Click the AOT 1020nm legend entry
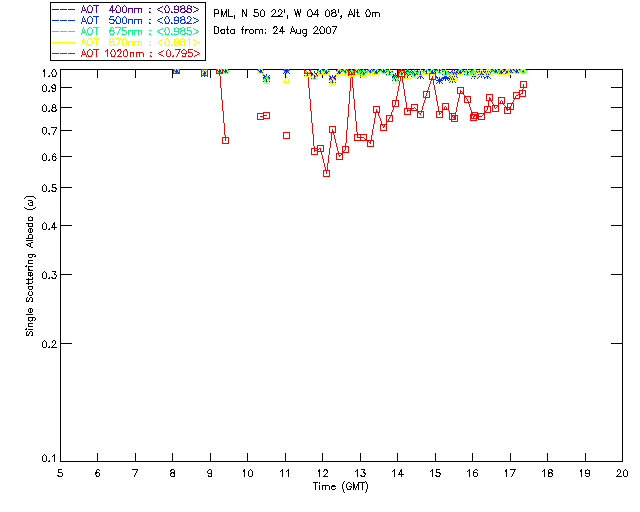The width and height of the screenshot is (640, 512). [126, 53]
